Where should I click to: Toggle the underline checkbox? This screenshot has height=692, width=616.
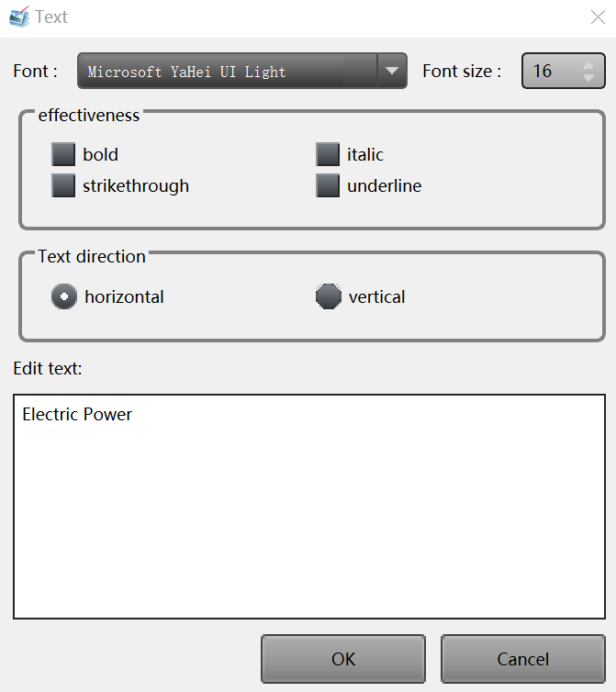point(328,185)
